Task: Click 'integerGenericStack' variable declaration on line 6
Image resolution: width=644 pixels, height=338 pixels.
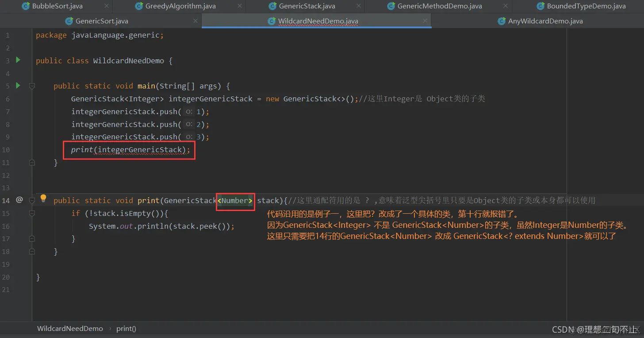Action: [211, 99]
